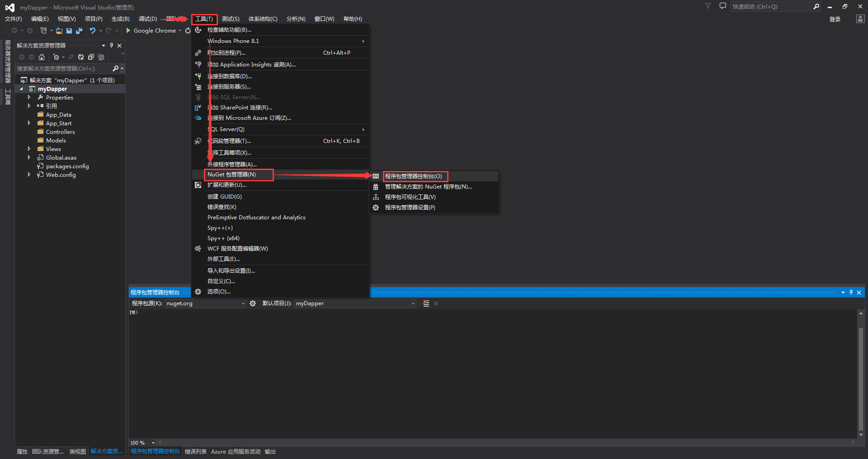
Task: Click the Open File folder icon
Action: point(59,31)
